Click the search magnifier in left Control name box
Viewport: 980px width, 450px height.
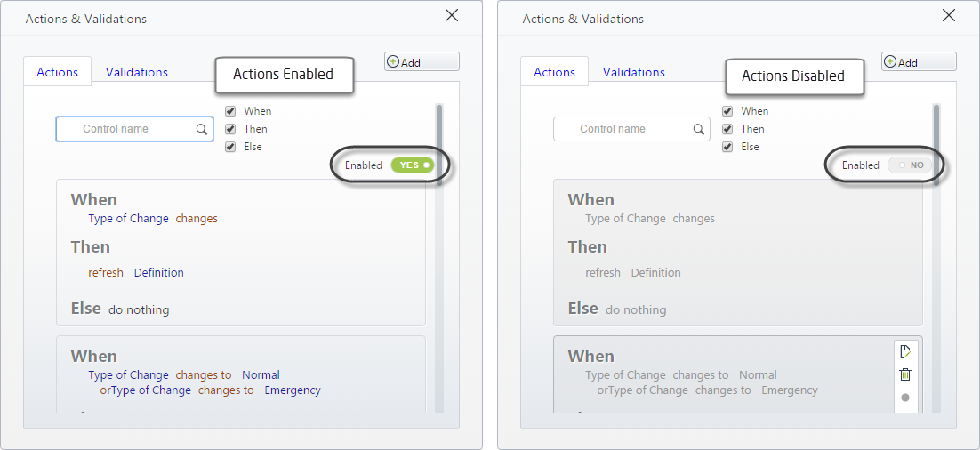click(x=201, y=129)
